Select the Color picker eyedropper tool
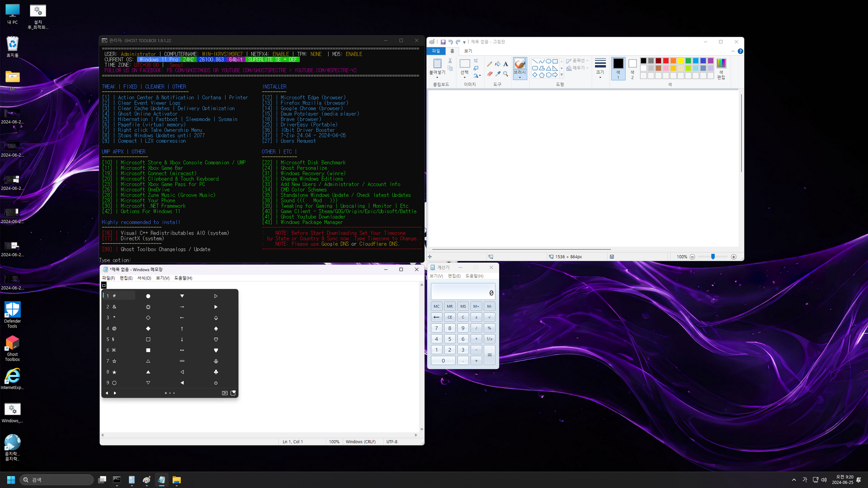The width and height of the screenshot is (868, 488). tap(498, 74)
